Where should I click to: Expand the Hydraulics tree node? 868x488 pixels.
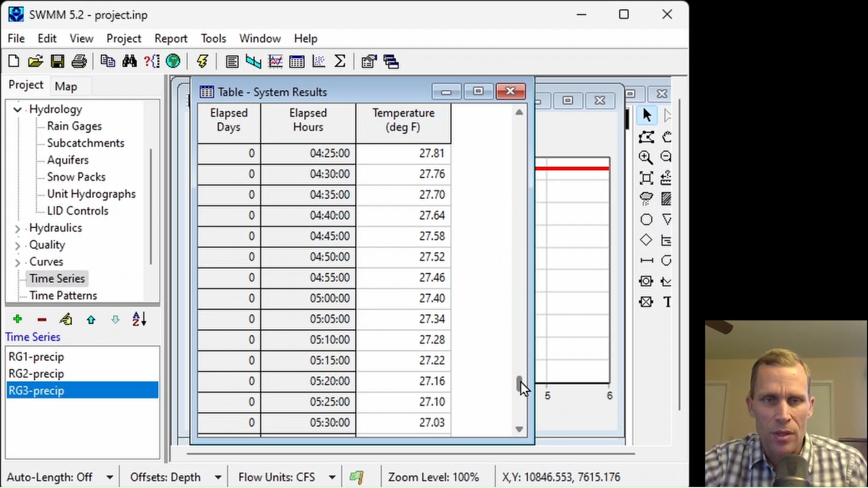(x=17, y=229)
